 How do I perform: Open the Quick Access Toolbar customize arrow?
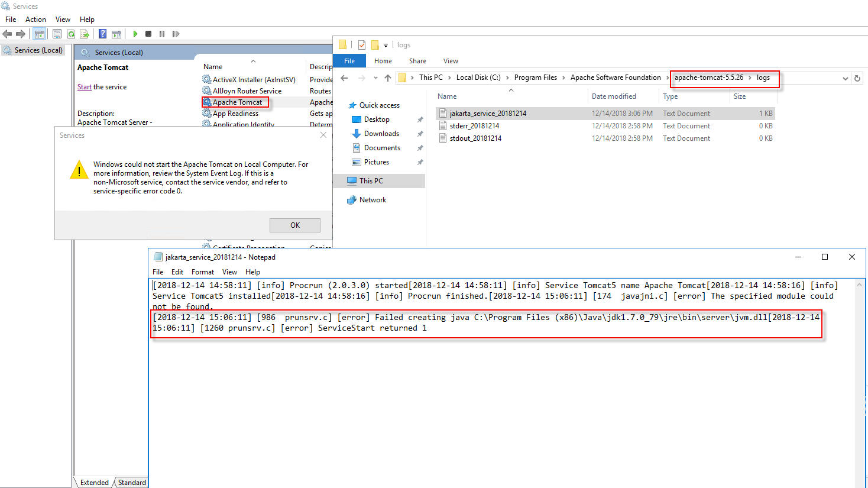386,45
